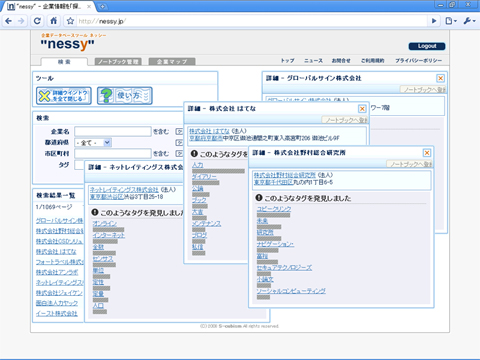Open the トップ navigation link

pyautogui.click(x=287, y=61)
